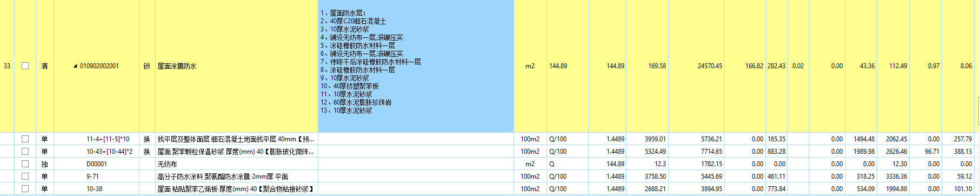Select the m2 unit of 屋面涂膜防水
Viewport: 980px width, 196px height.
[x=530, y=66]
